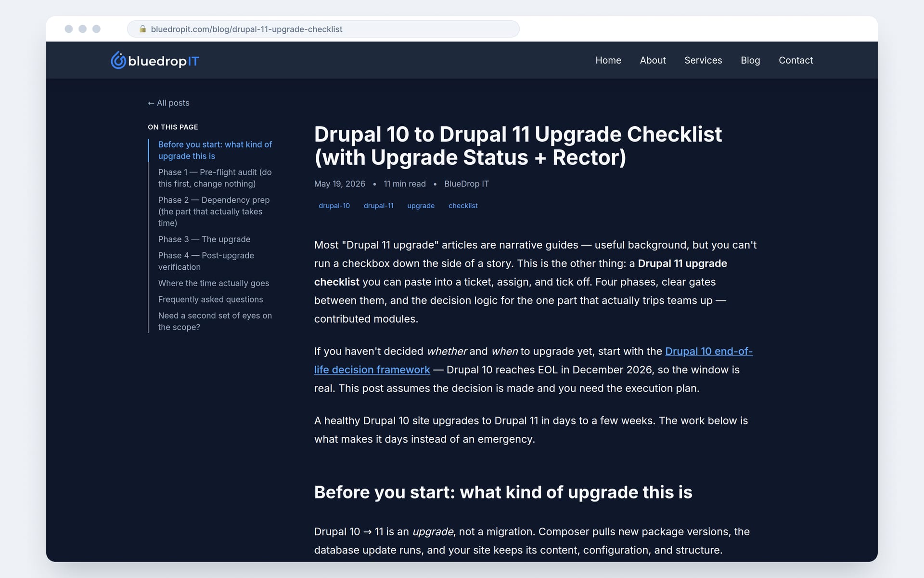This screenshot has height=578, width=924.
Task: Click the browser address bar URL
Action: point(246,29)
